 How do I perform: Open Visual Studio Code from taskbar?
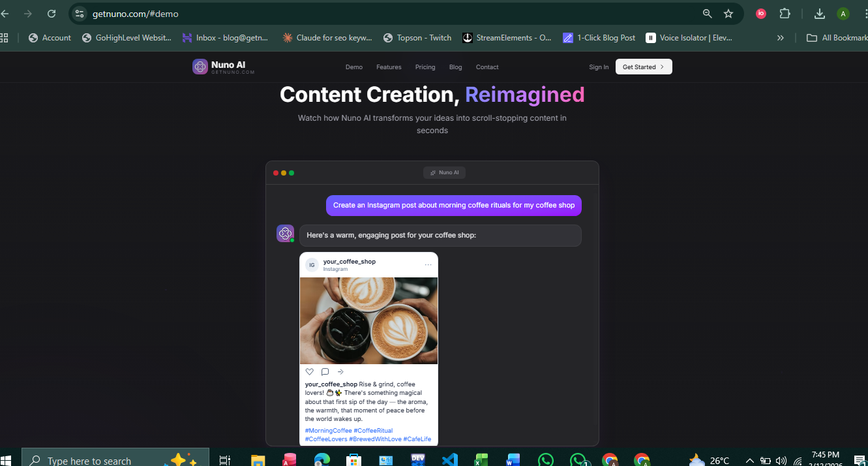pyautogui.click(x=449, y=459)
